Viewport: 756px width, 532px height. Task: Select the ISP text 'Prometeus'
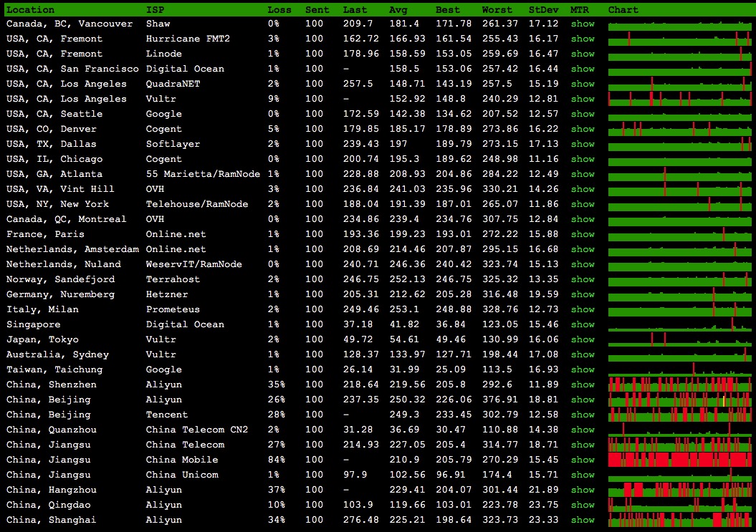coord(173,309)
